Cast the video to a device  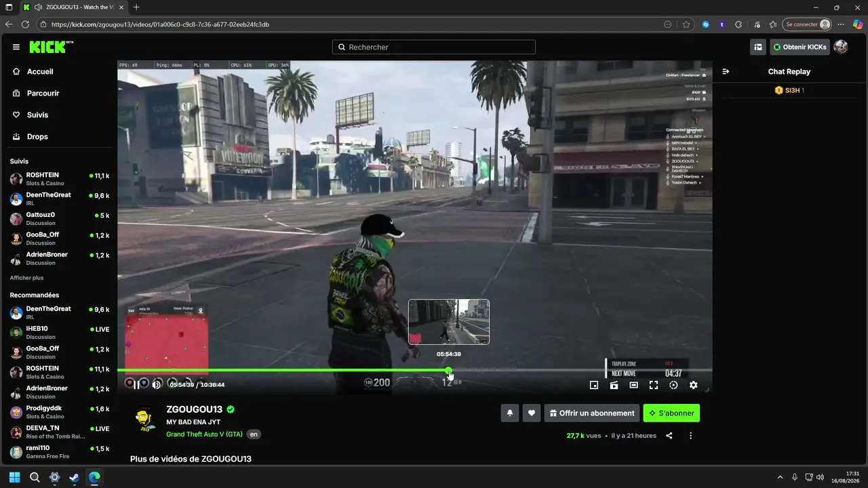614,385
